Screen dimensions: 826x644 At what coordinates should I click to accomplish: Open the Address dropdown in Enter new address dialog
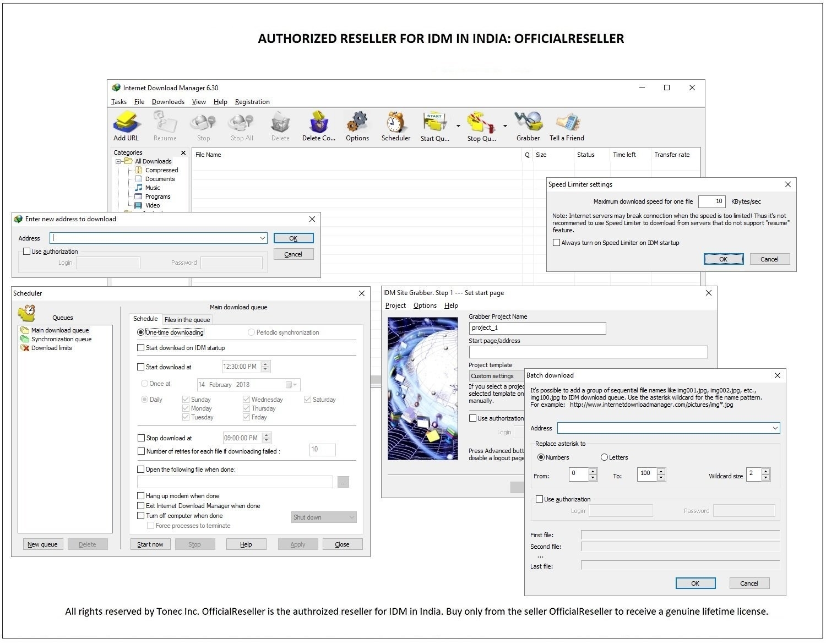coord(262,238)
